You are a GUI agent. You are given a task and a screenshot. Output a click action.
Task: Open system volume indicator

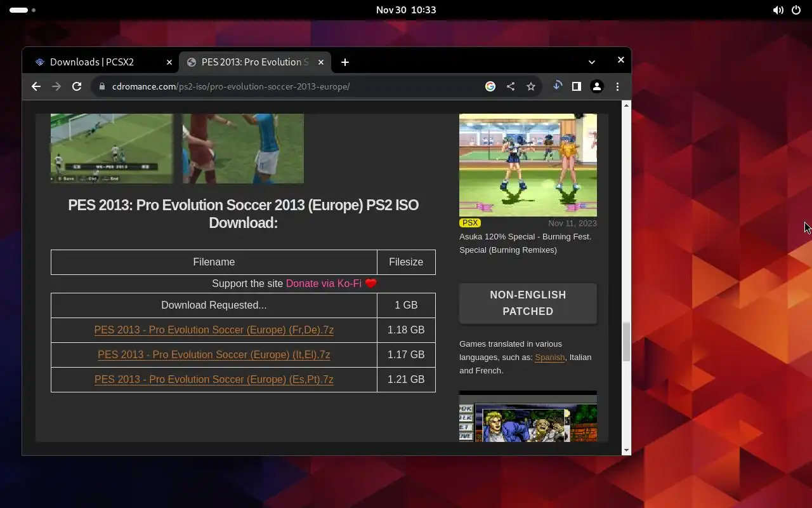tap(778, 10)
